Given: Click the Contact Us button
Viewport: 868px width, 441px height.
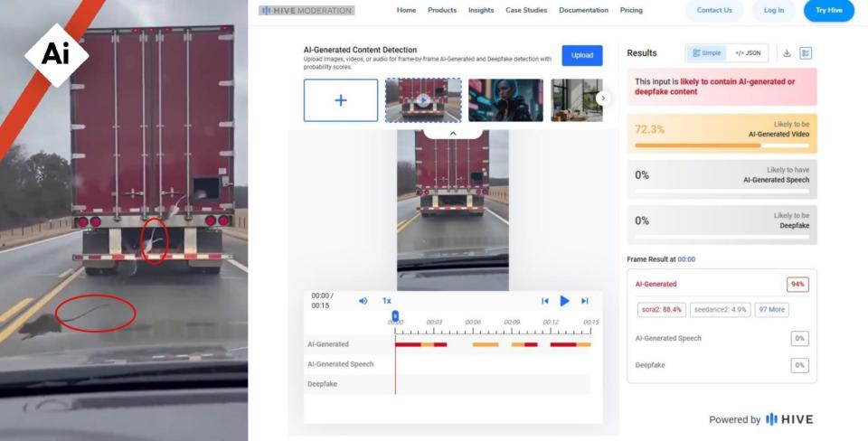Looking at the screenshot, I should coord(714,10).
